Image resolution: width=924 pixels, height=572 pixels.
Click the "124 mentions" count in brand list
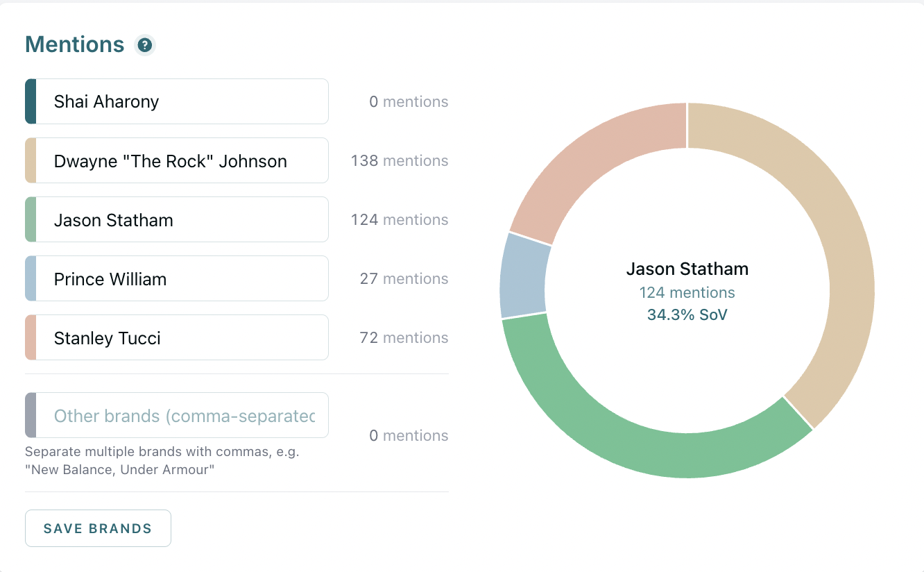coord(400,219)
